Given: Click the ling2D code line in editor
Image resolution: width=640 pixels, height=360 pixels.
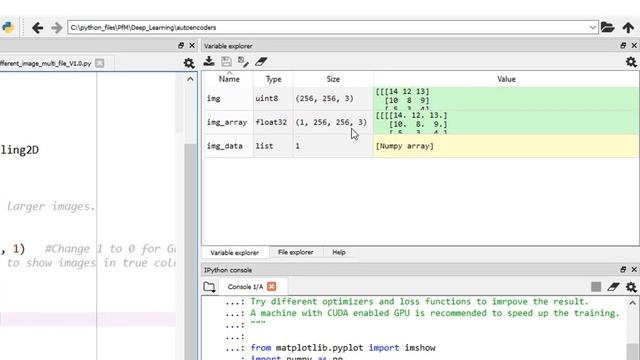Looking at the screenshot, I should click(x=20, y=150).
